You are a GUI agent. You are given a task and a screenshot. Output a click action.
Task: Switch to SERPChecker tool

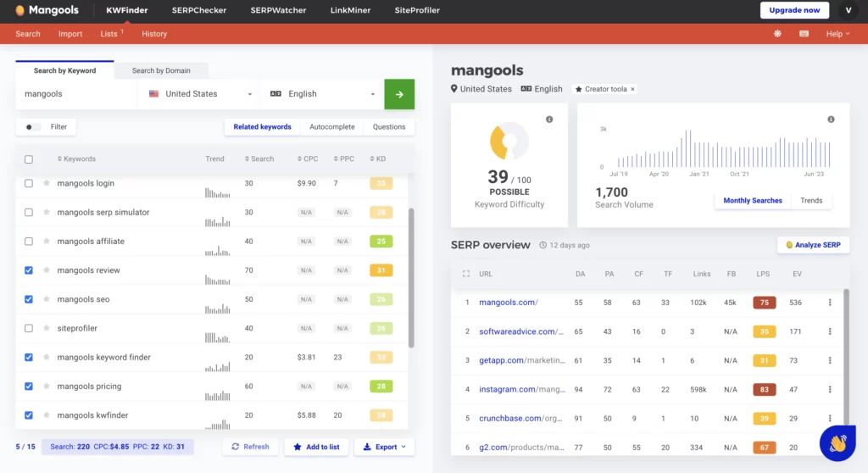198,10
